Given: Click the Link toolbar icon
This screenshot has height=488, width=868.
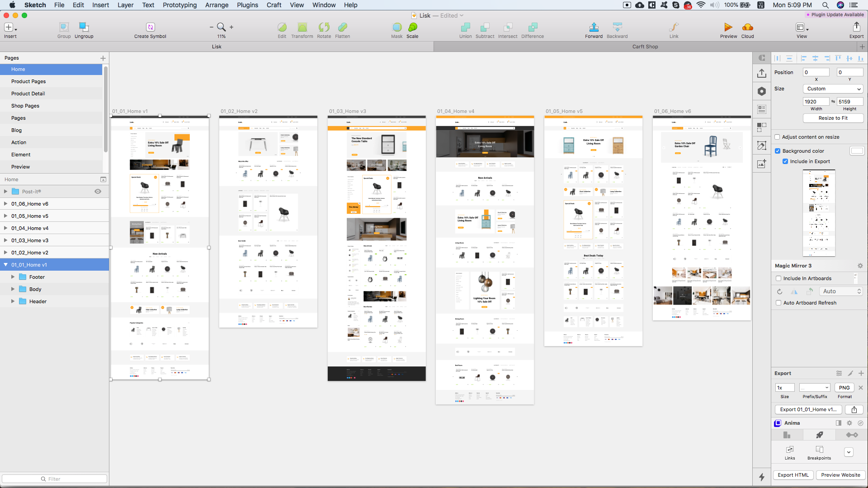Looking at the screenshot, I should pyautogui.click(x=674, y=30).
